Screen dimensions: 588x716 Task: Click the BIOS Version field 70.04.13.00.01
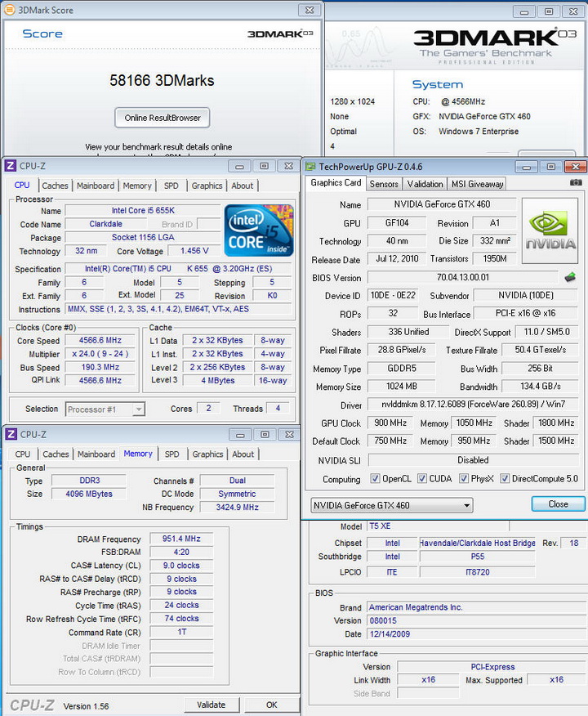(462, 277)
